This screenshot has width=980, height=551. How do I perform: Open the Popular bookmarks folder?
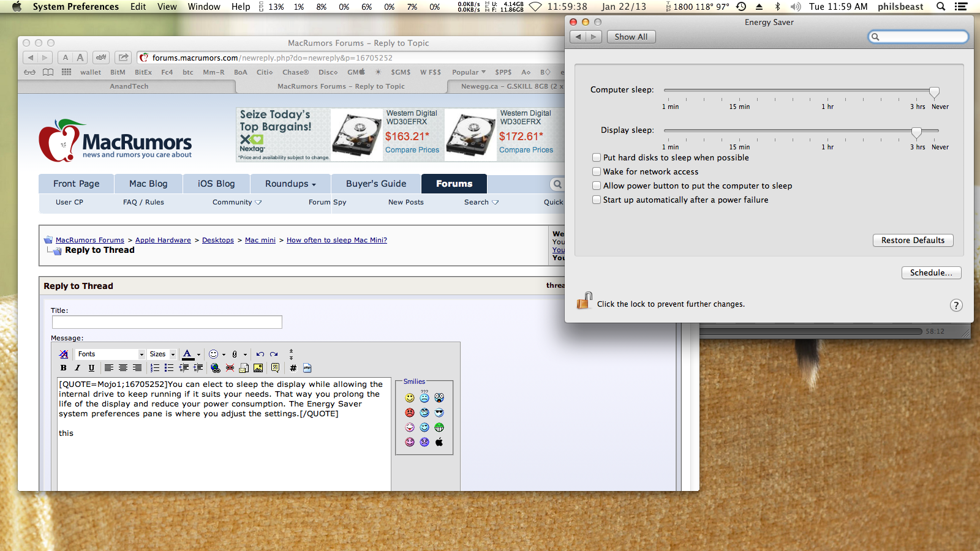(469, 72)
